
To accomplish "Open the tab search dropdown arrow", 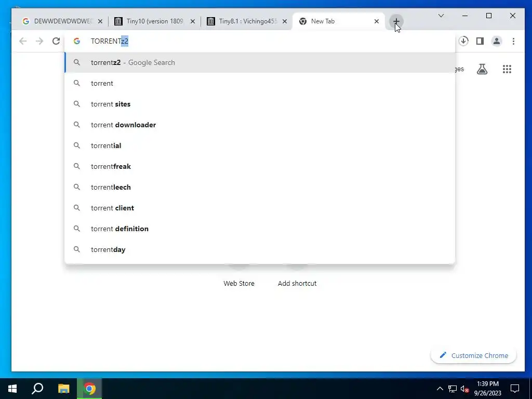I will (441, 16).
